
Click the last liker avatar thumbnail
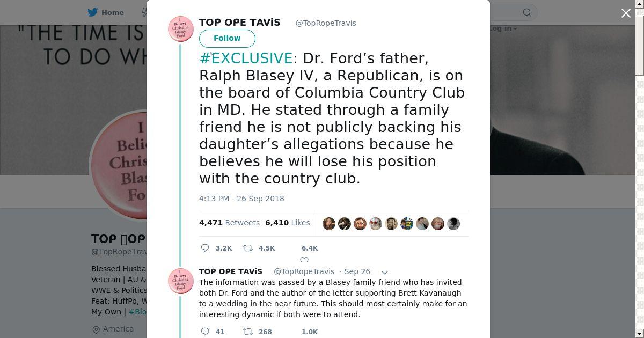[x=453, y=224]
